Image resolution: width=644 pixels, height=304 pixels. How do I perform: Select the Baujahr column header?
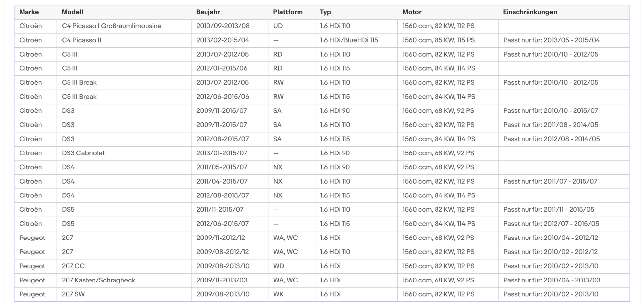[208, 12]
